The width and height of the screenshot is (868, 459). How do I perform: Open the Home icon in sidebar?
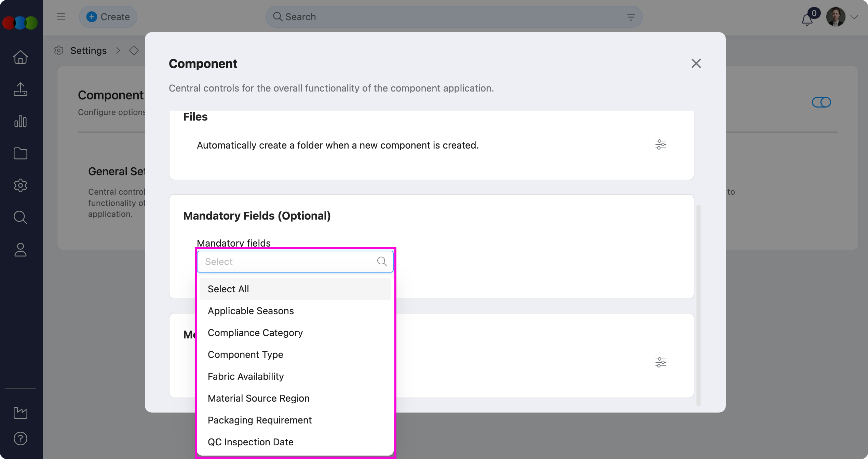point(21,57)
